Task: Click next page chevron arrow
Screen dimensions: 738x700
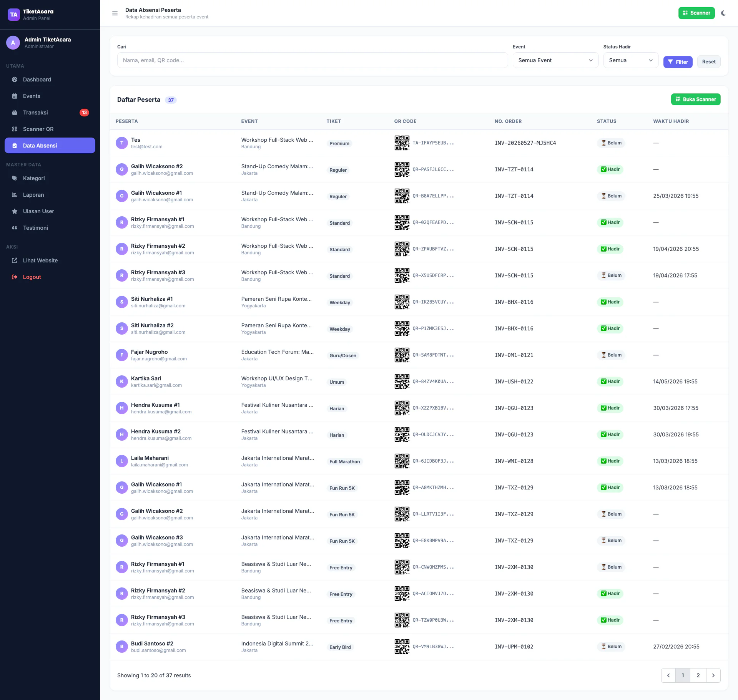Action: tap(713, 675)
